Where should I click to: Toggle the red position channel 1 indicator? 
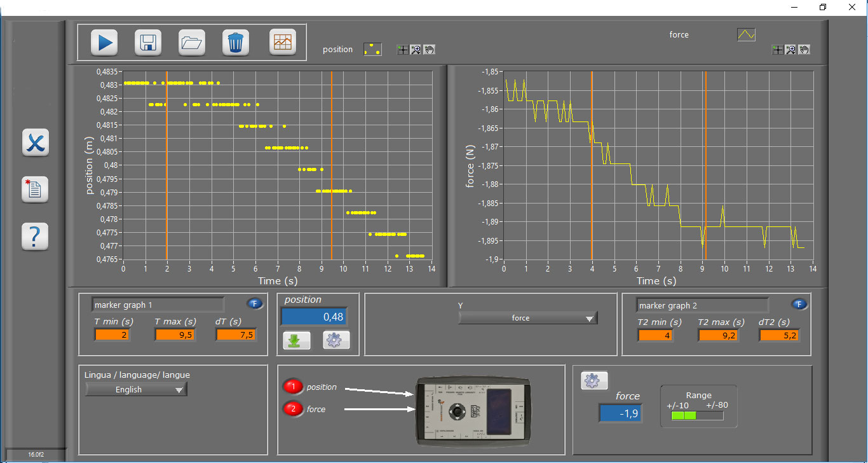pos(294,387)
